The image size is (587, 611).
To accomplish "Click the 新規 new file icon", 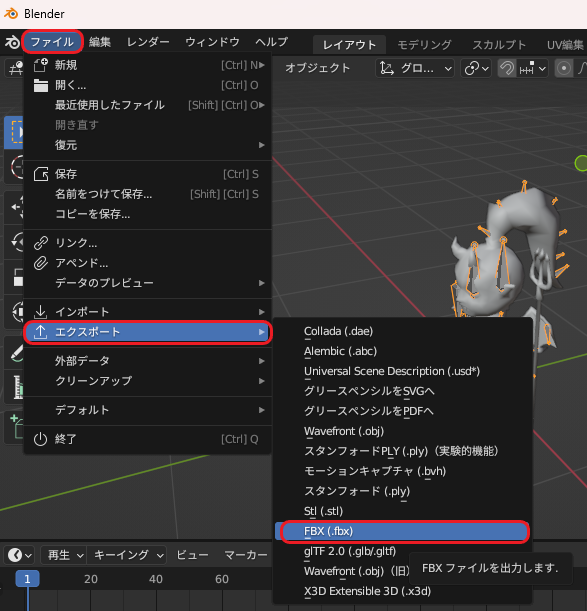I will (x=41, y=65).
